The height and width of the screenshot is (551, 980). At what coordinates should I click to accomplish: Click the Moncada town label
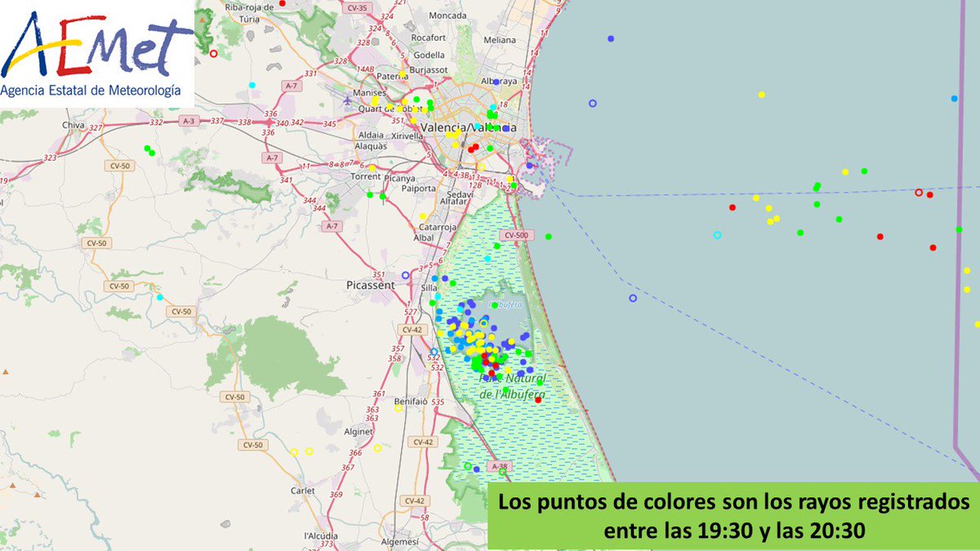448,16
